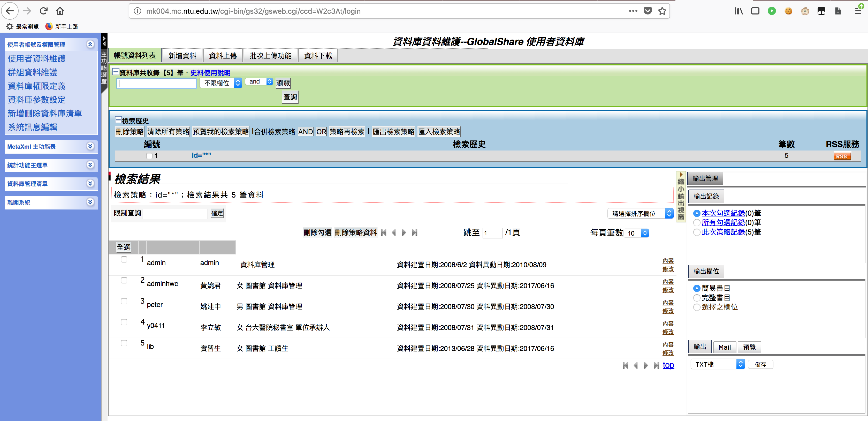
Task: Click the 匯出檢索策略 button
Action: tap(394, 132)
